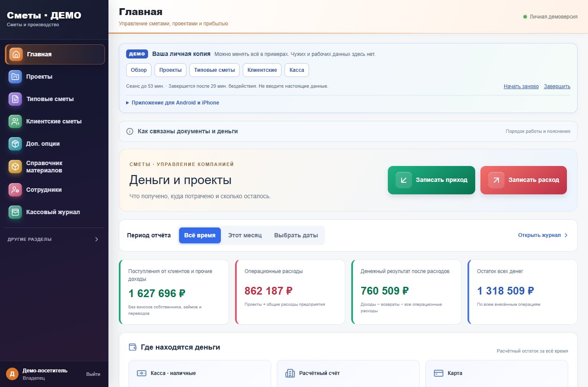Screen dimensions: 588x387
Task: Click the Поступления от клиентов income card
Action: 174,292
